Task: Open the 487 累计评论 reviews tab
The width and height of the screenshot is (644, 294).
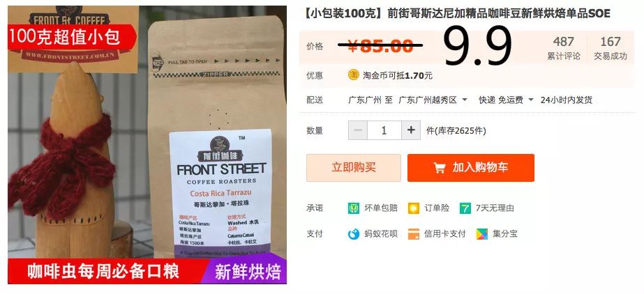Action: [564, 48]
